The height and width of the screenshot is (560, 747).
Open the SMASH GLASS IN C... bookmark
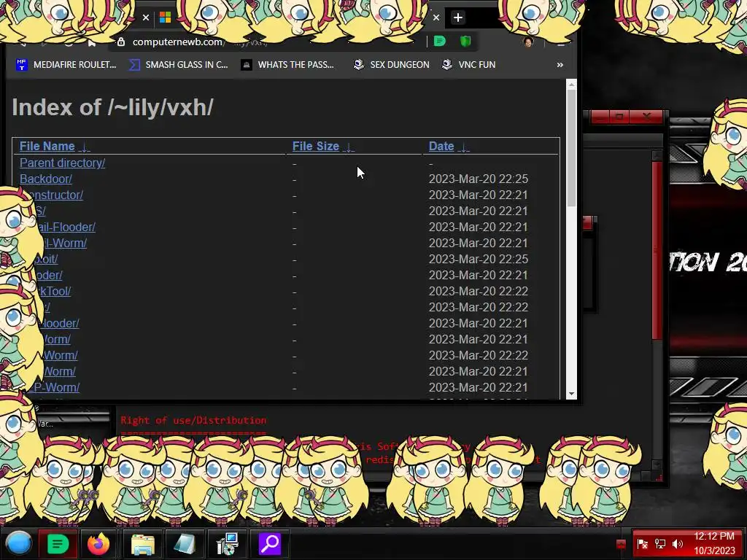179,65
